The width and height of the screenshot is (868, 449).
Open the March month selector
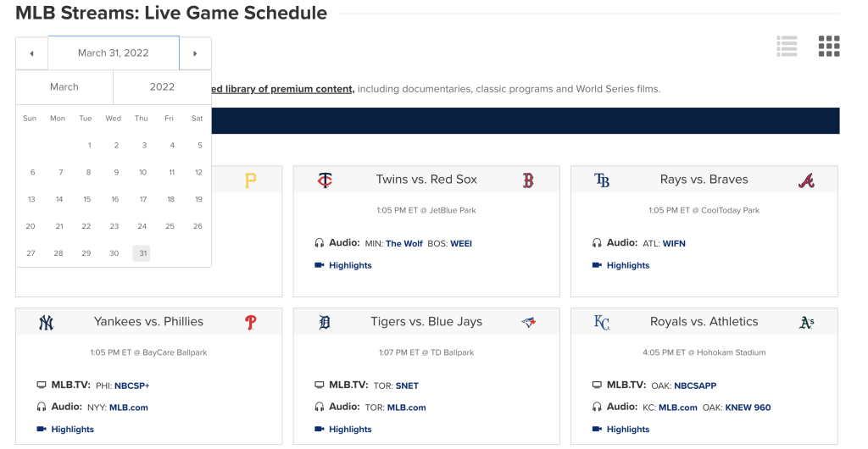coord(64,86)
